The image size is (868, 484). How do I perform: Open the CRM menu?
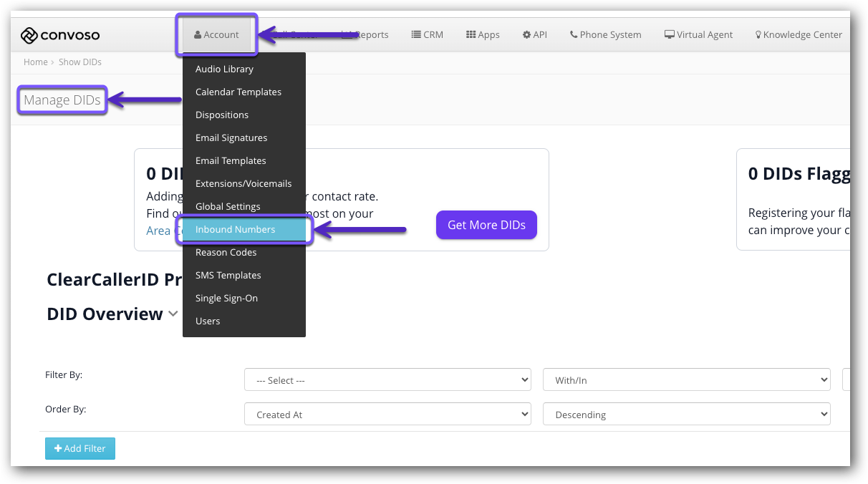click(x=427, y=34)
